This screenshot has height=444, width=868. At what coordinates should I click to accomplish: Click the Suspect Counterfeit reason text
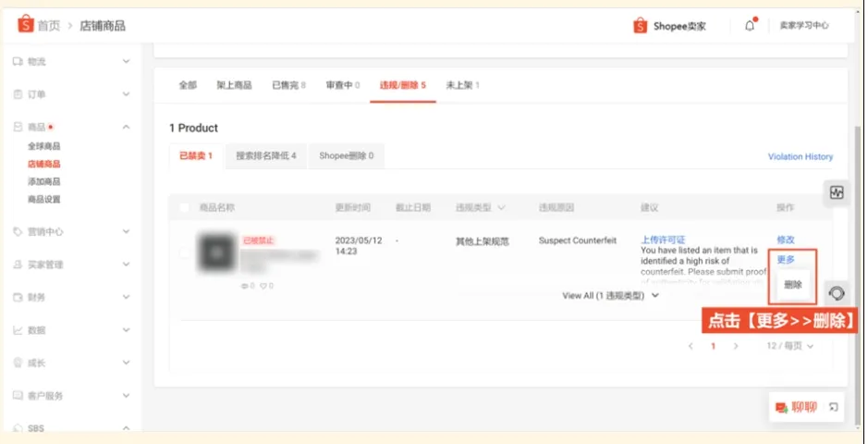click(578, 240)
